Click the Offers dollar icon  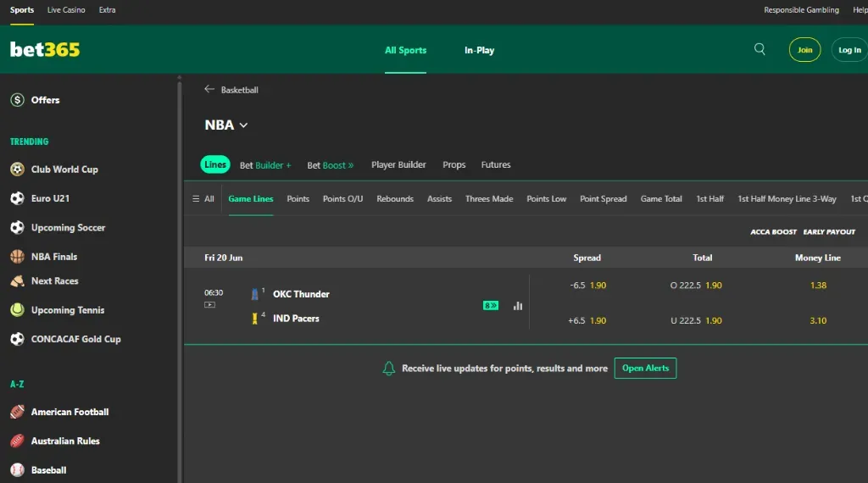coord(17,100)
